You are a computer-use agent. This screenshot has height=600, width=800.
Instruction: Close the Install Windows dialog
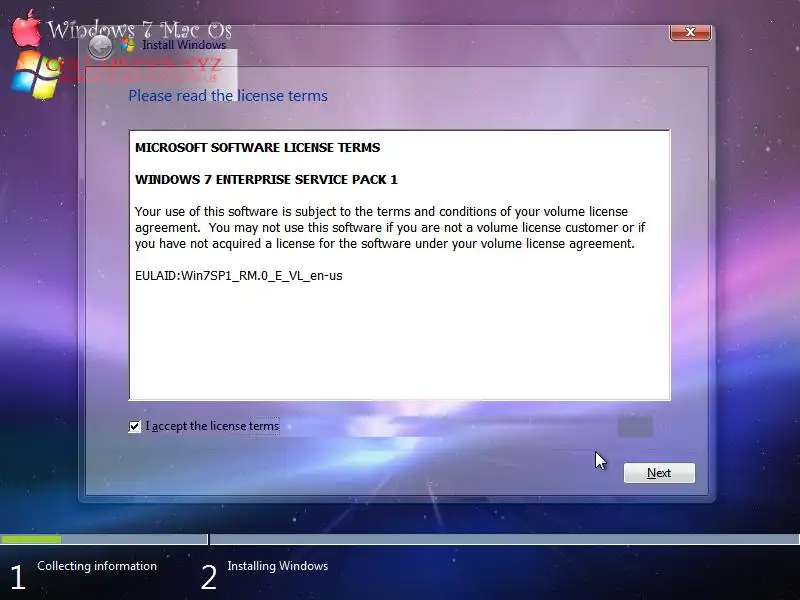tap(690, 32)
